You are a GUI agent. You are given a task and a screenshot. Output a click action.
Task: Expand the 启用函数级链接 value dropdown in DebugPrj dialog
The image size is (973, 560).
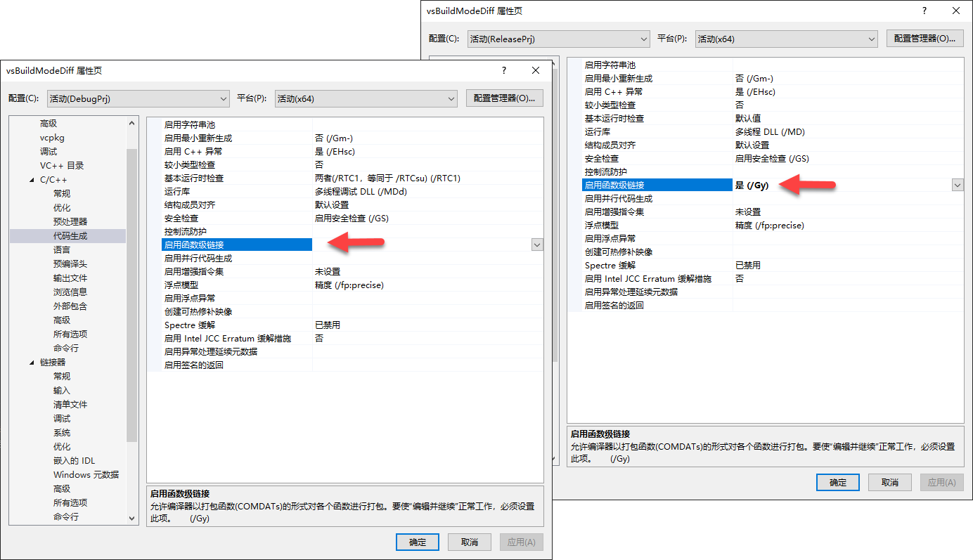click(536, 245)
